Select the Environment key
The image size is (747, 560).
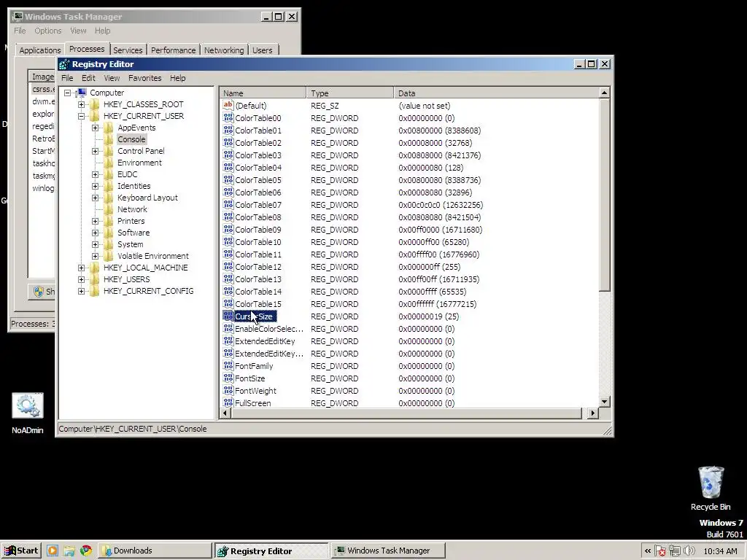click(x=139, y=163)
